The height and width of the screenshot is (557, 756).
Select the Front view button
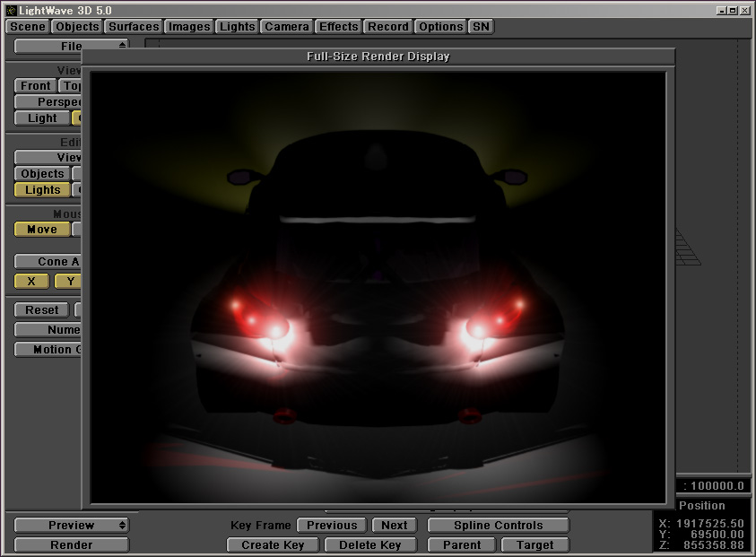pos(36,86)
